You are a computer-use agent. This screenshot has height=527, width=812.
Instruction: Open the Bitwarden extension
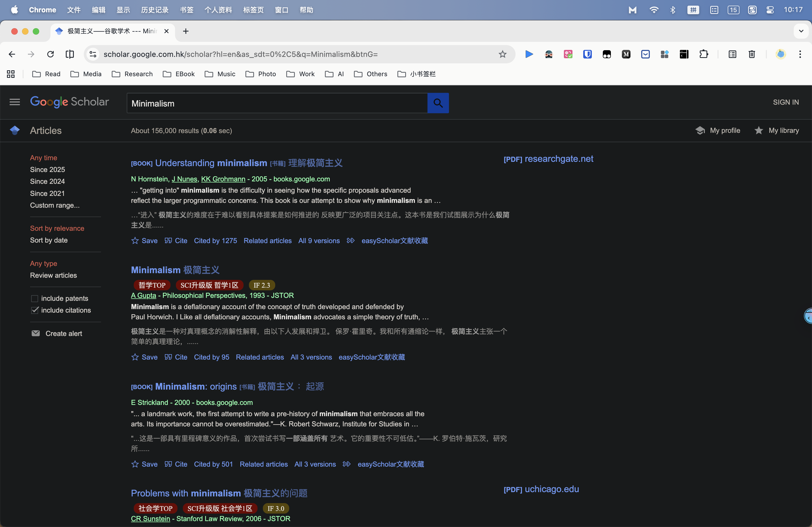point(587,54)
